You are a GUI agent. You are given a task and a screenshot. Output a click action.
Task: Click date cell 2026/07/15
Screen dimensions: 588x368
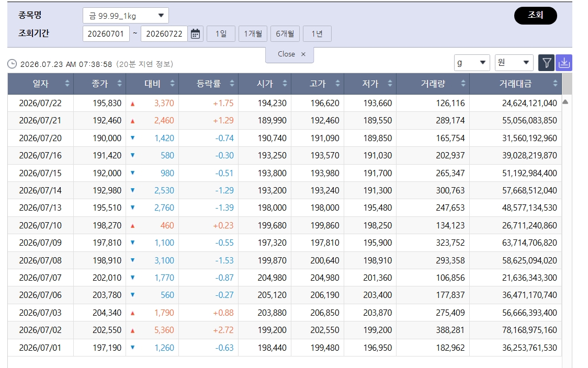coord(40,173)
